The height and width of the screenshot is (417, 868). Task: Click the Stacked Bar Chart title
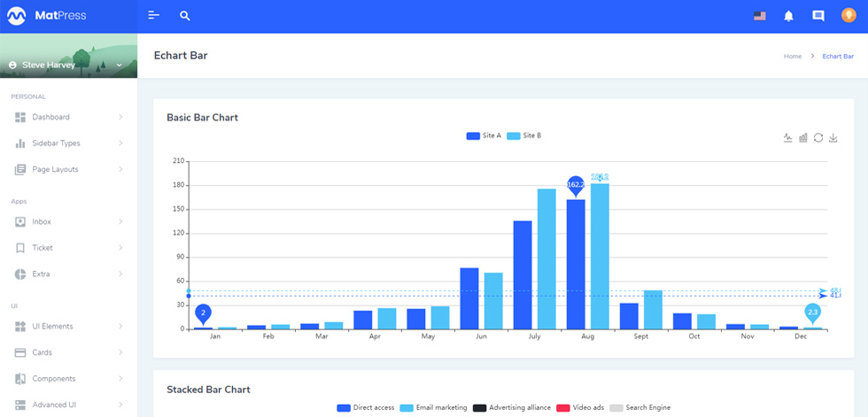pyautogui.click(x=209, y=390)
